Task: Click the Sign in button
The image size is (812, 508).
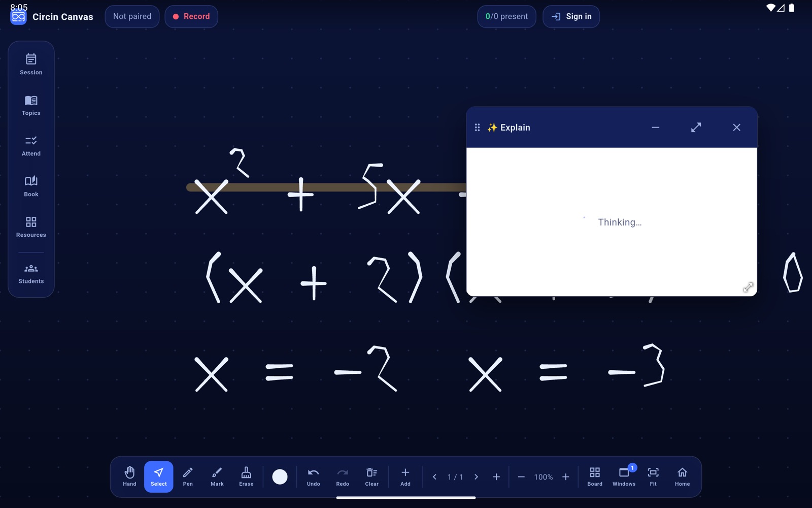Action: click(x=571, y=16)
